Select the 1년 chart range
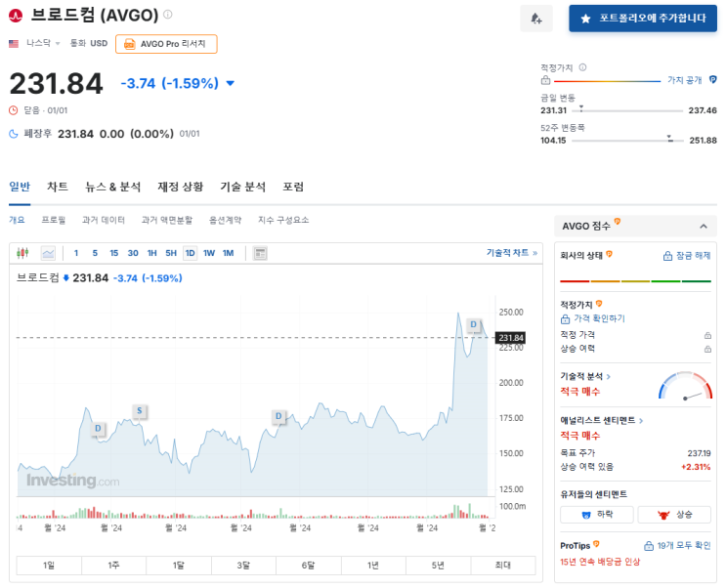This screenshot has height=588, width=726. (373, 566)
